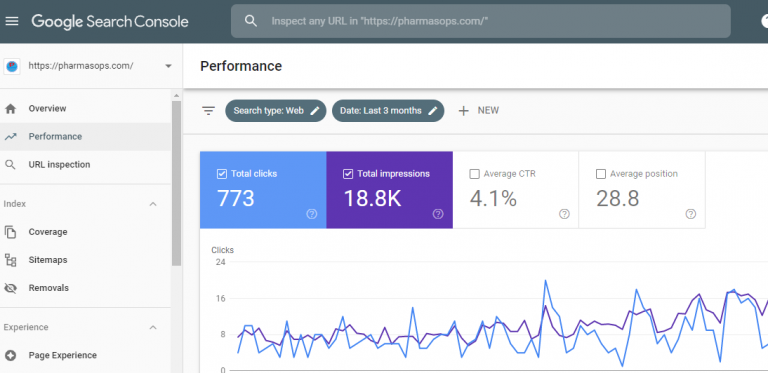Click the Clicks axis label
Screen dimensions: 768x373
pyautogui.click(x=222, y=250)
